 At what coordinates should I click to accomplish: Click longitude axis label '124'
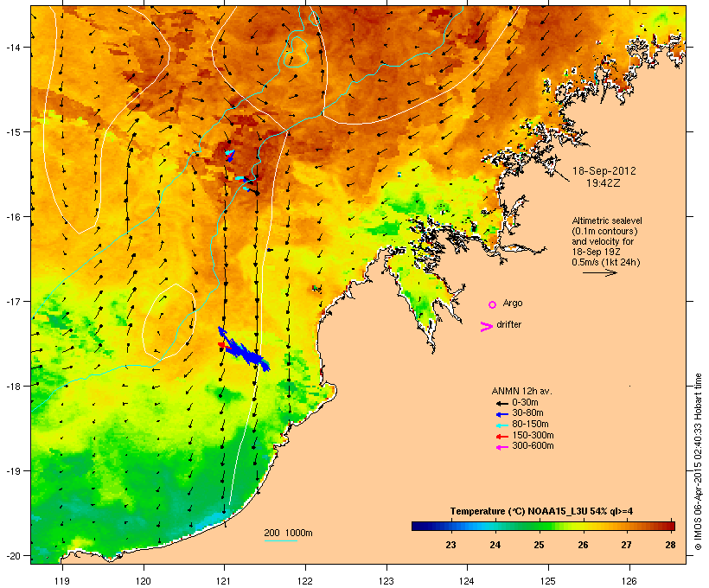(467, 581)
